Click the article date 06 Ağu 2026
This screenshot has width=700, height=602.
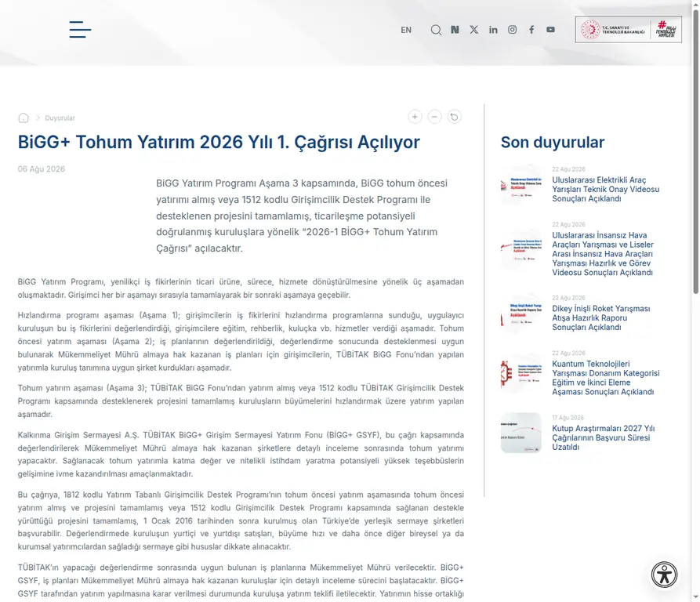[x=42, y=169]
